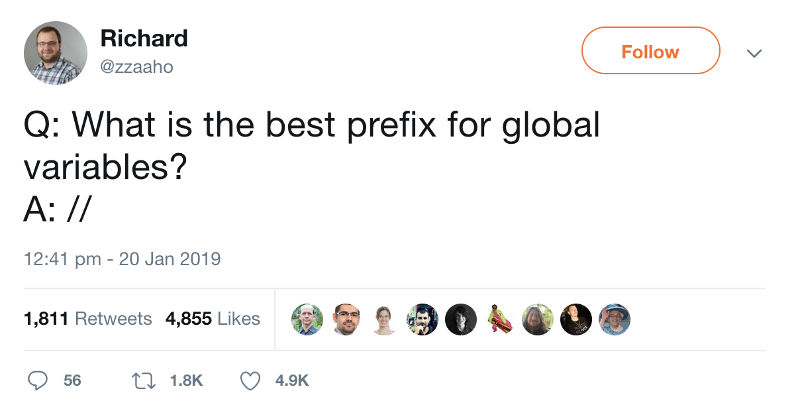Click the retweet arrows icon
Viewport: 800px width, 407px height.
(142, 380)
